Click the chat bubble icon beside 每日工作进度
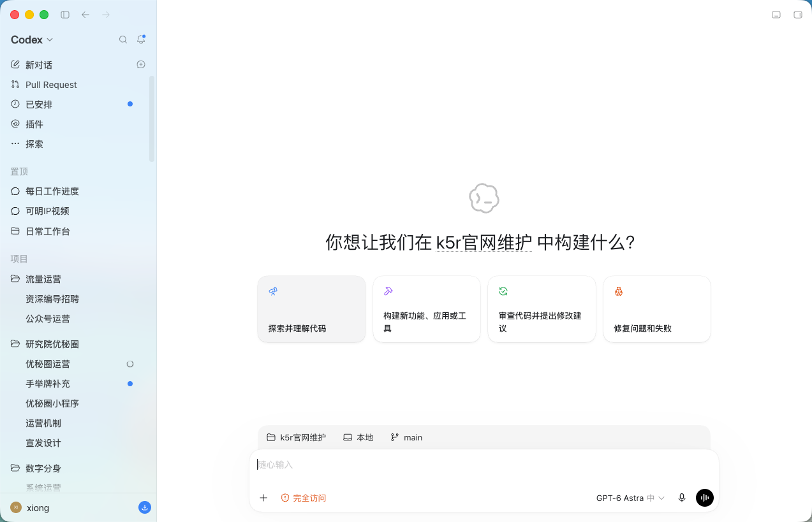 15,191
